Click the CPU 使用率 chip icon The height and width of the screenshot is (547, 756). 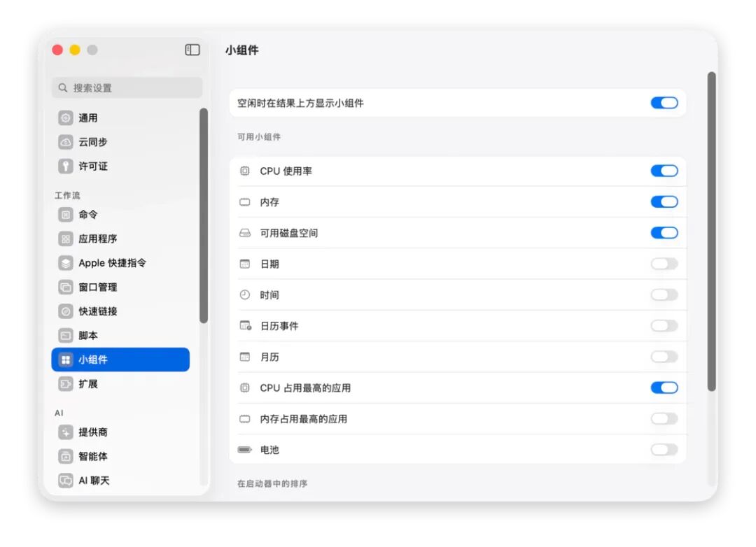click(x=245, y=171)
